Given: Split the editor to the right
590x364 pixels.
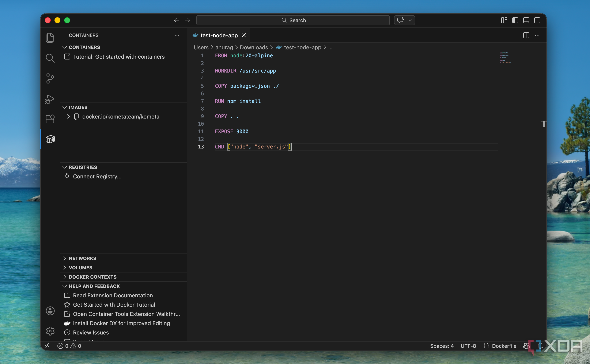Looking at the screenshot, I should [x=526, y=35].
